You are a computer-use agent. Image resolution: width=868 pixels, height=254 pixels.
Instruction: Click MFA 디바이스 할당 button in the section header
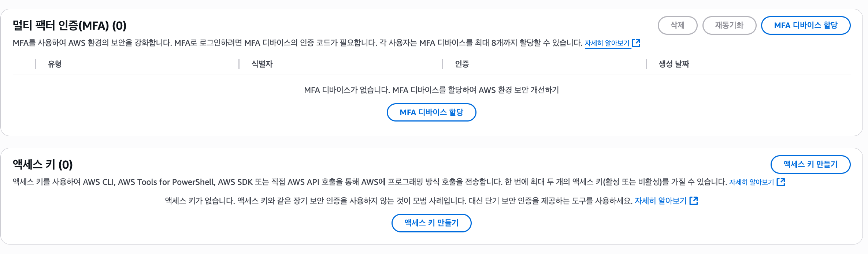(x=805, y=26)
